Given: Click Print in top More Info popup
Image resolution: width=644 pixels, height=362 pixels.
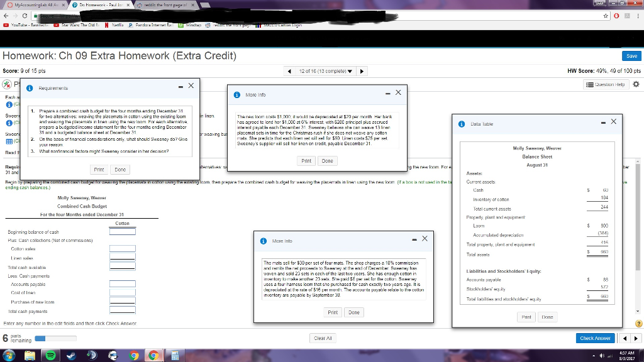Looking at the screenshot, I should point(306,161).
